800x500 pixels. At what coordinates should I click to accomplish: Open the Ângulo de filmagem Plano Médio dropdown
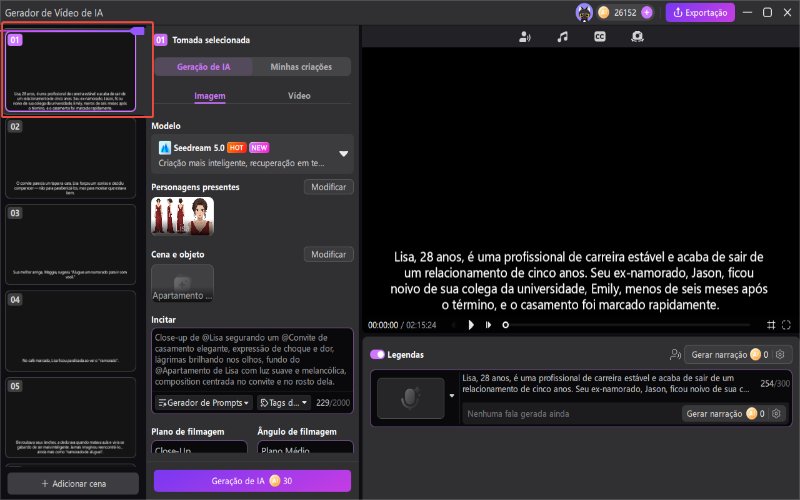[305, 447]
